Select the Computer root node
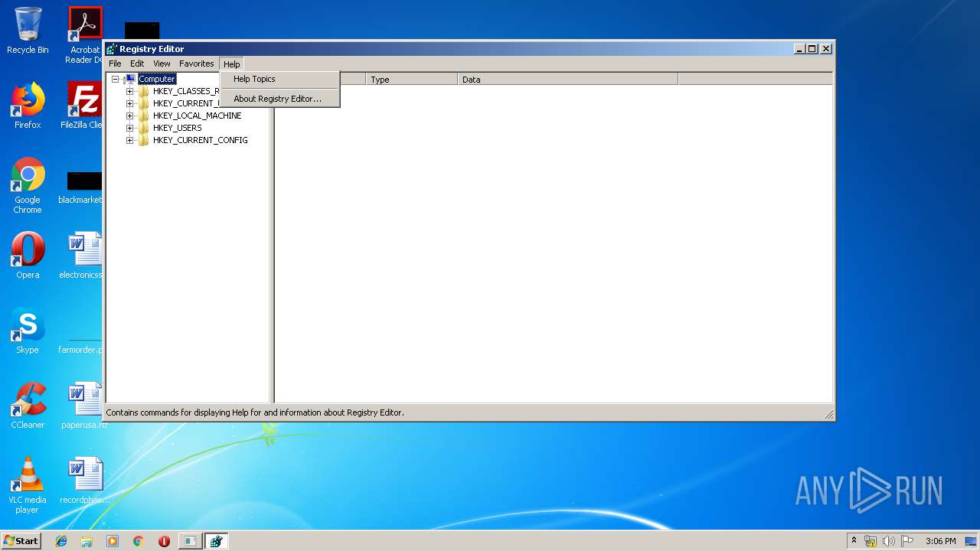 pyautogui.click(x=157, y=79)
